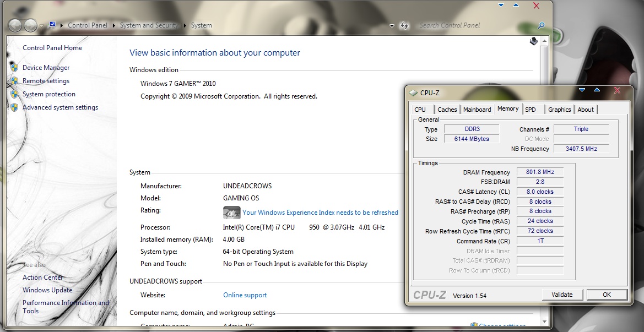Click the tRAS 24 clocks value
The height and width of the screenshot is (332, 644).
(540, 221)
